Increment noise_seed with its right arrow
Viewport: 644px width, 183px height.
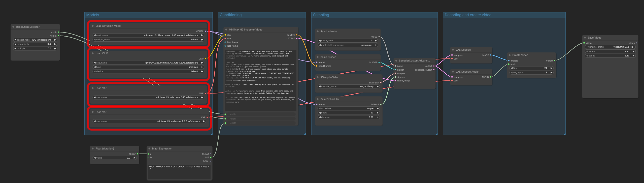click(376, 41)
